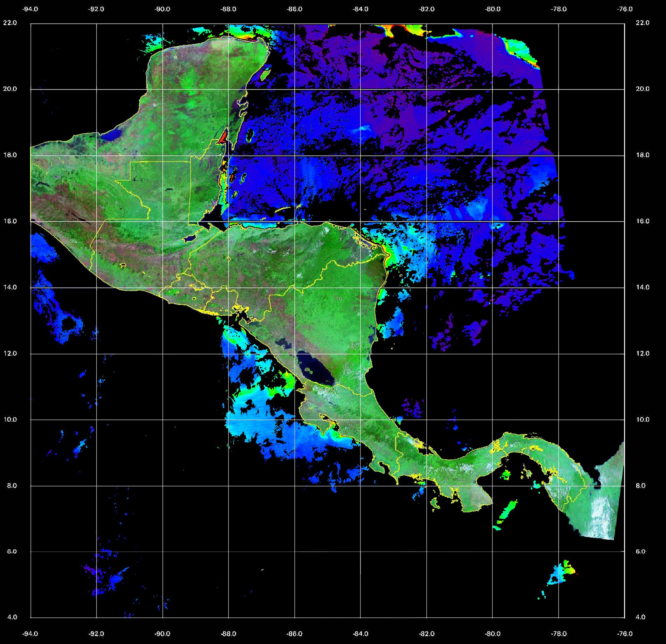This screenshot has height=644, width=666.
Task: Click the smaller dark Lake Managua
Action: point(282,342)
